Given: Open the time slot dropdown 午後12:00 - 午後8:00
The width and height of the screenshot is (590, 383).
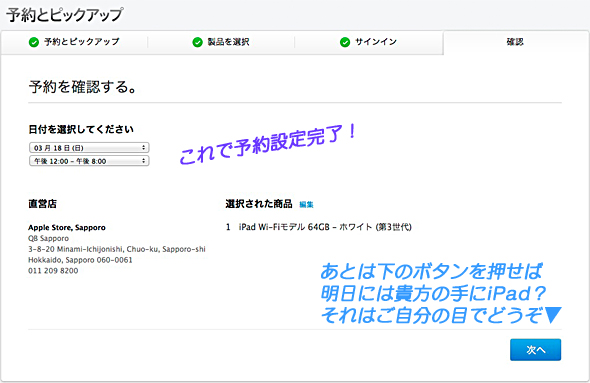Looking at the screenshot, I should (89, 161).
